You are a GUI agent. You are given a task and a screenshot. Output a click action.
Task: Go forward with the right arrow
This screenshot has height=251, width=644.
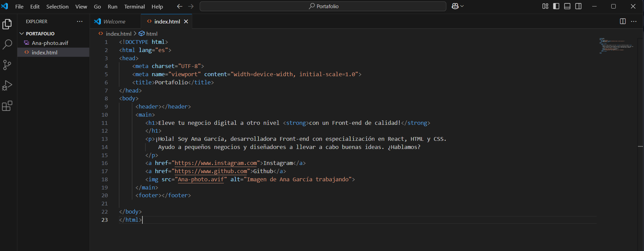coord(191,6)
